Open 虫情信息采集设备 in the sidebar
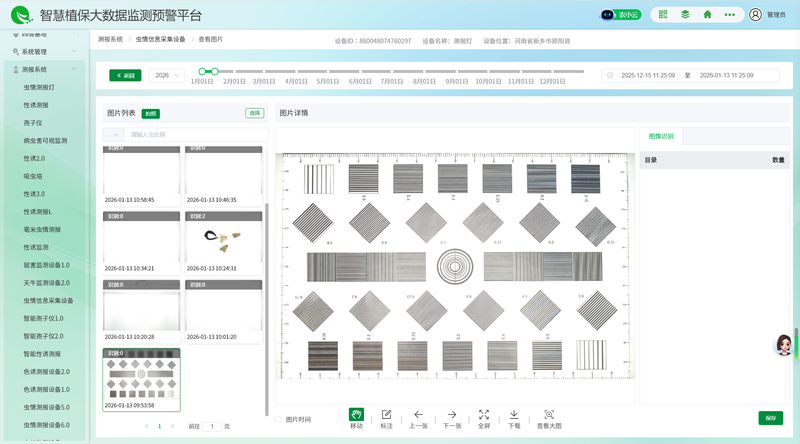800x444 pixels. [x=48, y=300]
